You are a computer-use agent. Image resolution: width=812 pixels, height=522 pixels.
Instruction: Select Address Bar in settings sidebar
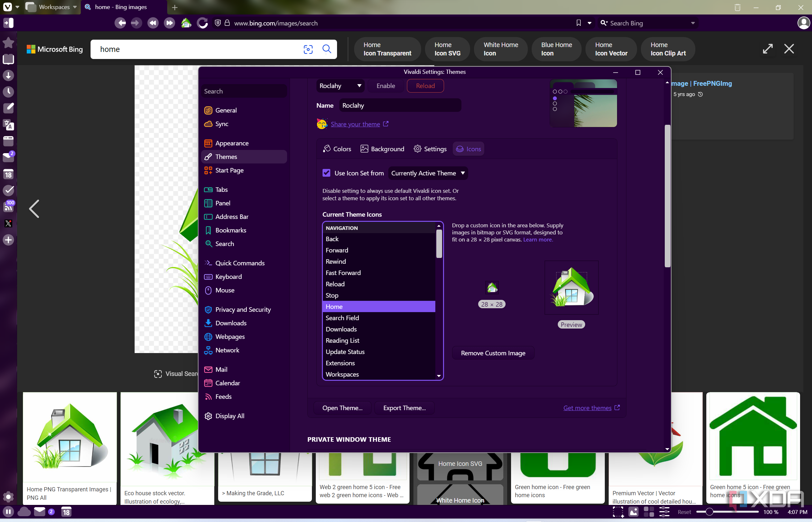click(x=232, y=217)
